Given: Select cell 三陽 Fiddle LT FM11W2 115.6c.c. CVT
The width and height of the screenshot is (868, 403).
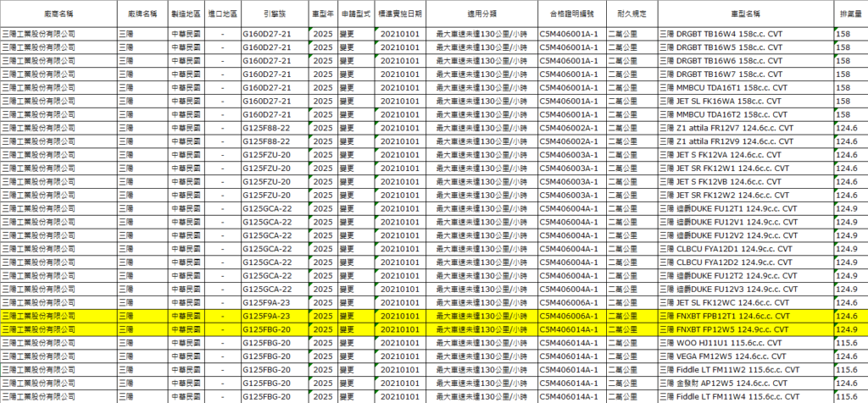Looking at the screenshot, I should tap(746, 370).
